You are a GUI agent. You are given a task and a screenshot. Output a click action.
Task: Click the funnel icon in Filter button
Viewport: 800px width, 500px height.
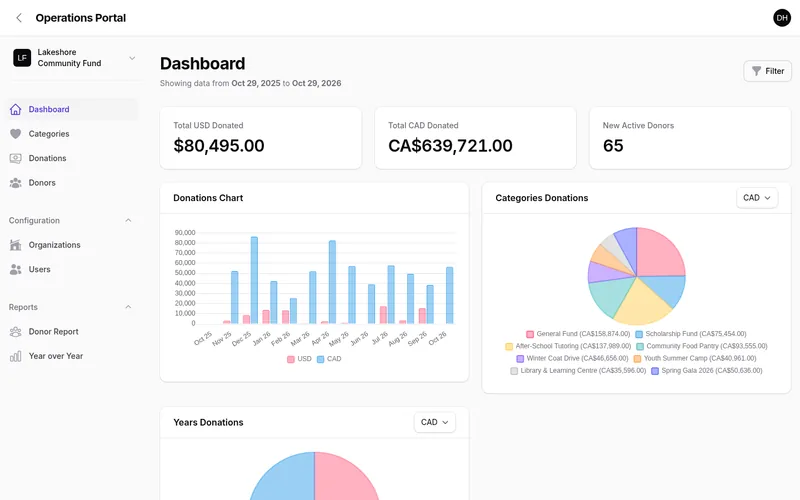click(x=756, y=71)
